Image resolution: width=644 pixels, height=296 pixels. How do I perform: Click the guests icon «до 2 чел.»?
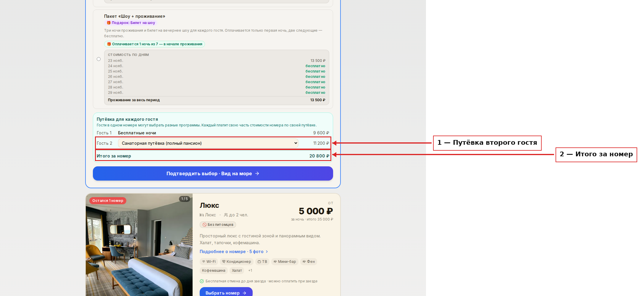click(x=226, y=215)
